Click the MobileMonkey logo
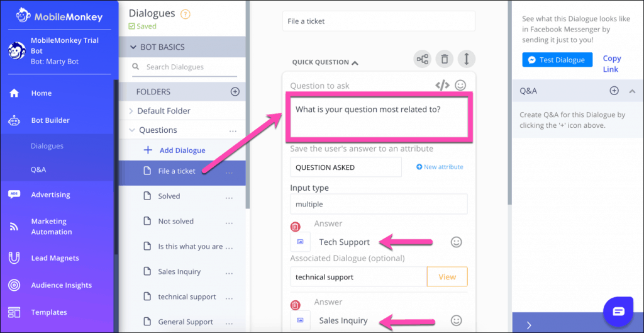644x333 pixels. (x=59, y=17)
